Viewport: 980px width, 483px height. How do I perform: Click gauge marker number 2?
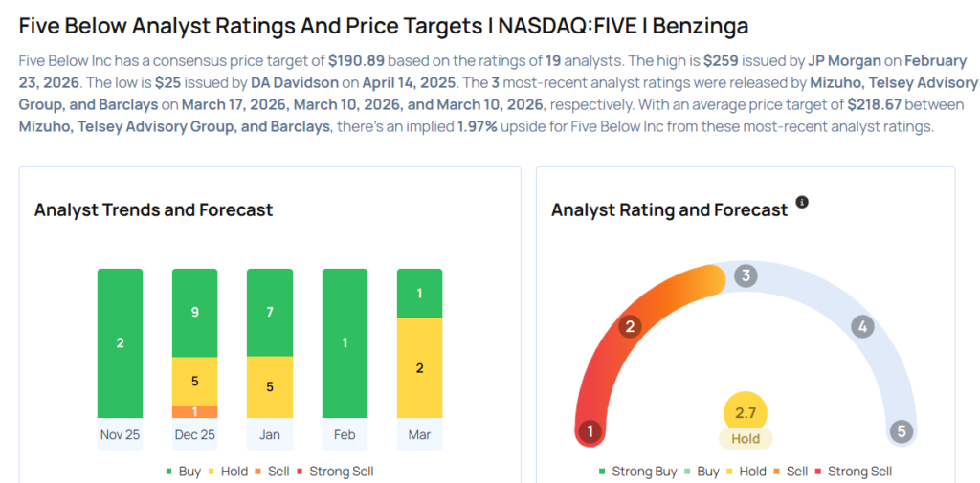point(630,327)
